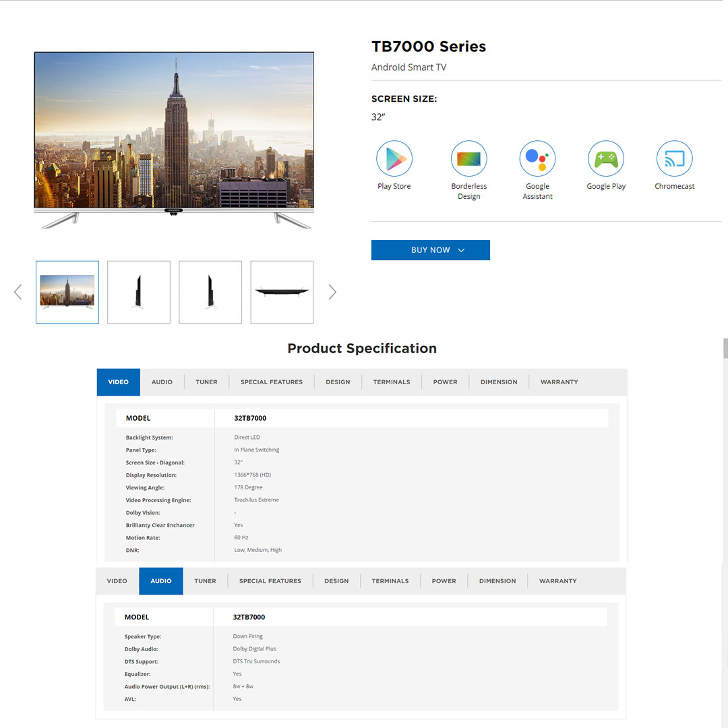Select the bottom view TV thumbnail
This screenshot has height=728, width=728.
(x=282, y=292)
